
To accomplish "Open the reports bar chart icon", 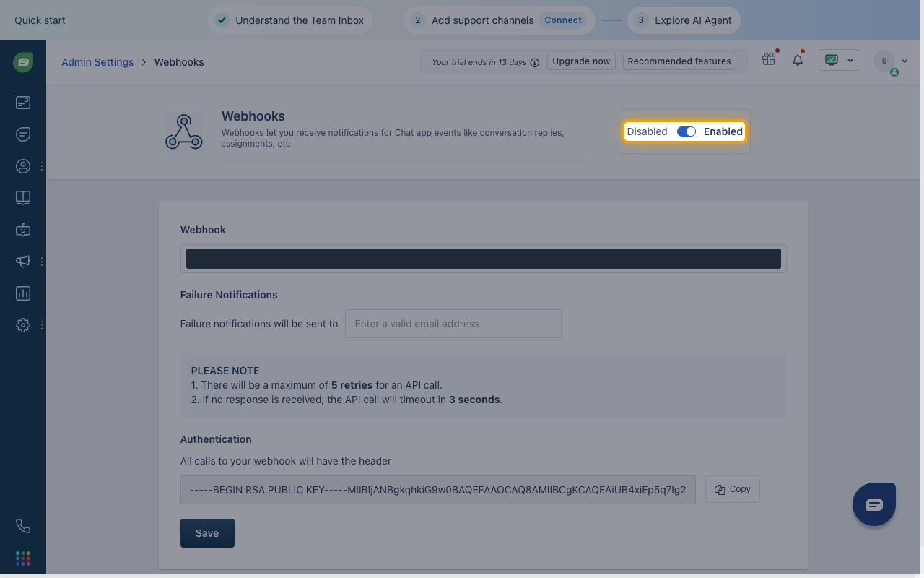I will click(23, 293).
